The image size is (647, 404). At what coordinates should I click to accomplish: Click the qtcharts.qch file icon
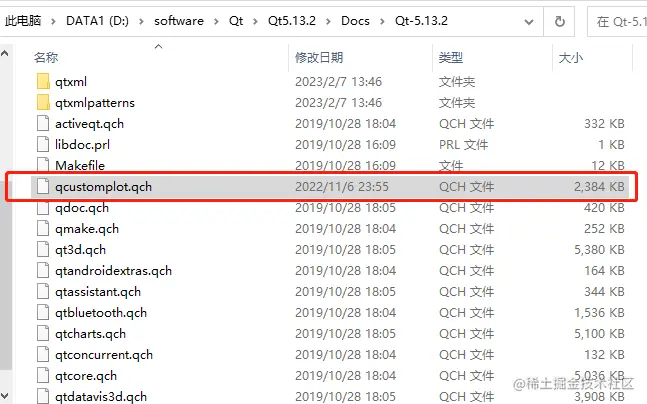pyautogui.click(x=43, y=333)
